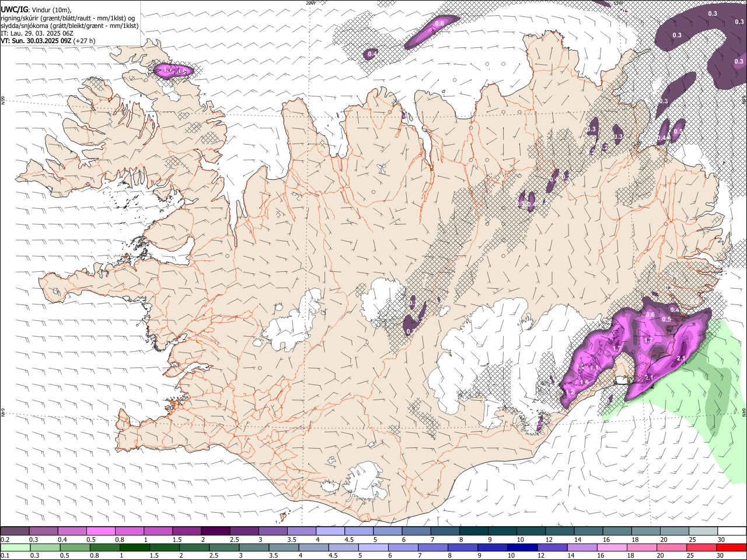This screenshot has width=747, height=560.
Task: Select lower legend swatch starting at 0.8
Action: 104,547
